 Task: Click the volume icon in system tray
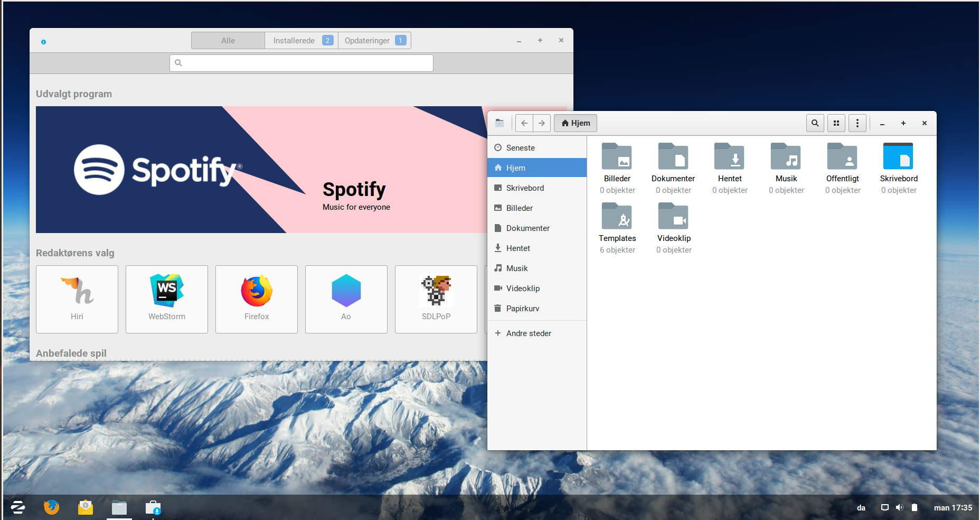pos(900,507)
